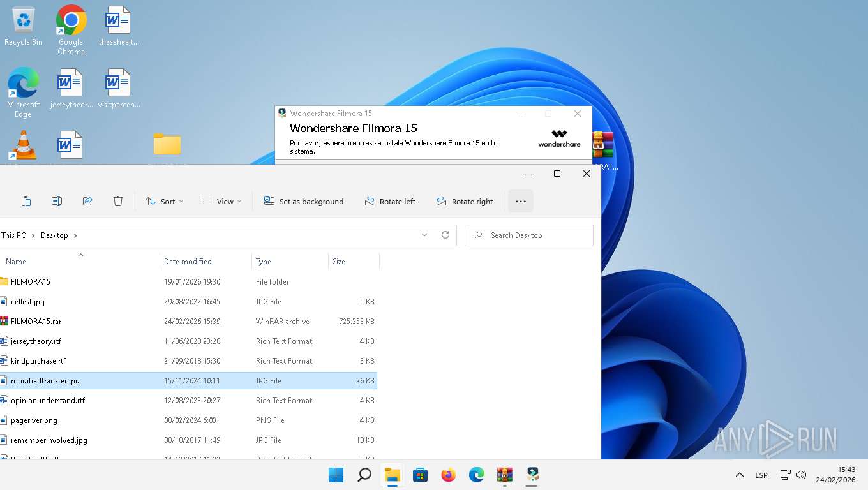
Task: Click the 19/01/2026 19:30 date cell
Action: [x=192, y=281]
